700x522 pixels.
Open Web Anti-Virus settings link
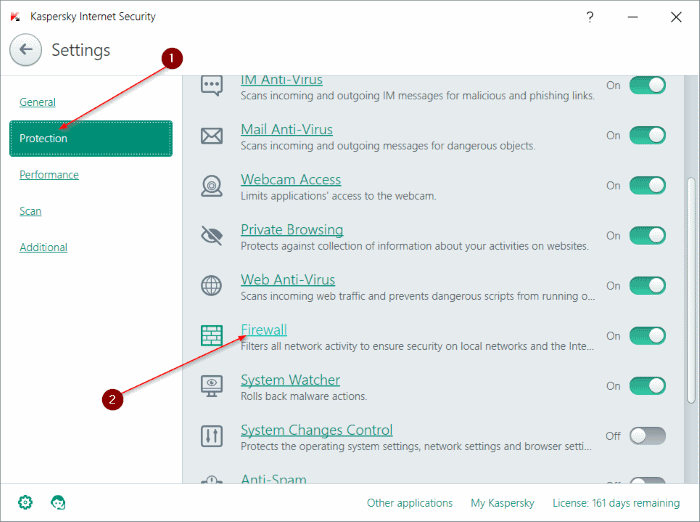click(x=288, y=280)
